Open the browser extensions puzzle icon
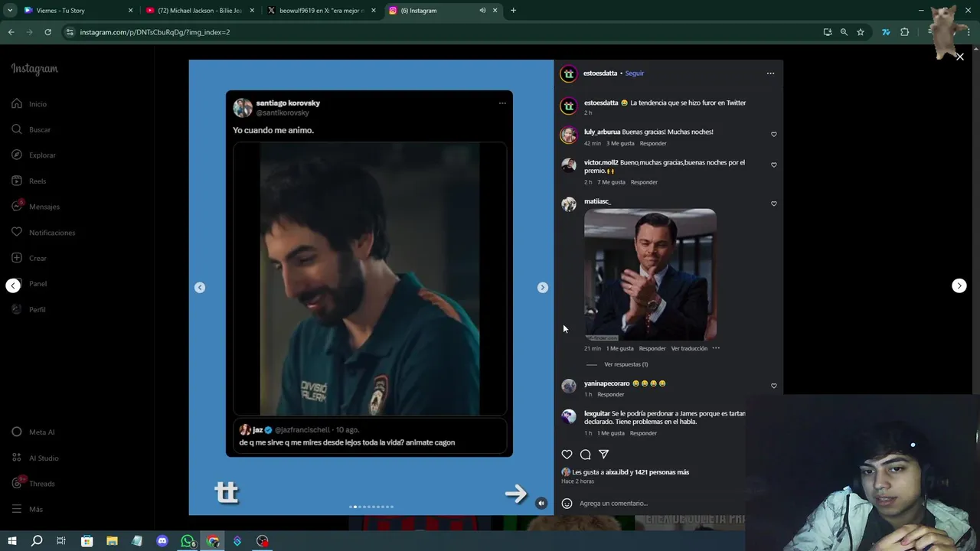This screenshot has height=551, width=980. [x=904, y=32]
